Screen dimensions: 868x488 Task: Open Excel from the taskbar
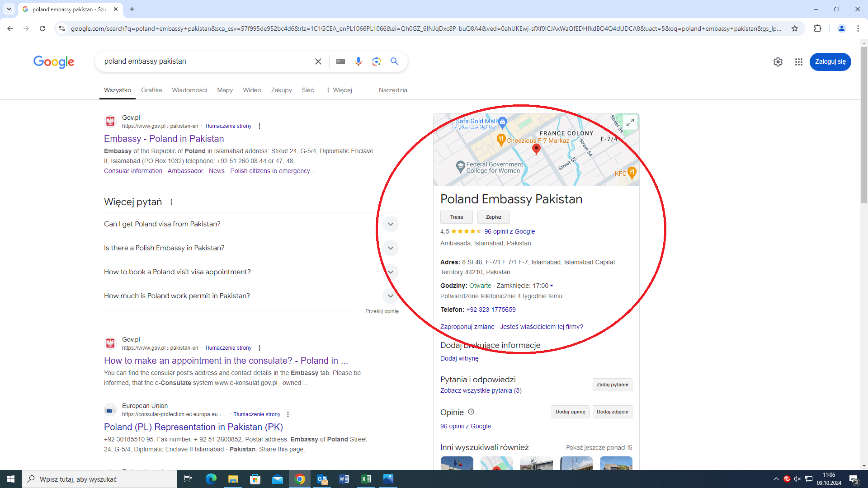(x=366, y=479)
